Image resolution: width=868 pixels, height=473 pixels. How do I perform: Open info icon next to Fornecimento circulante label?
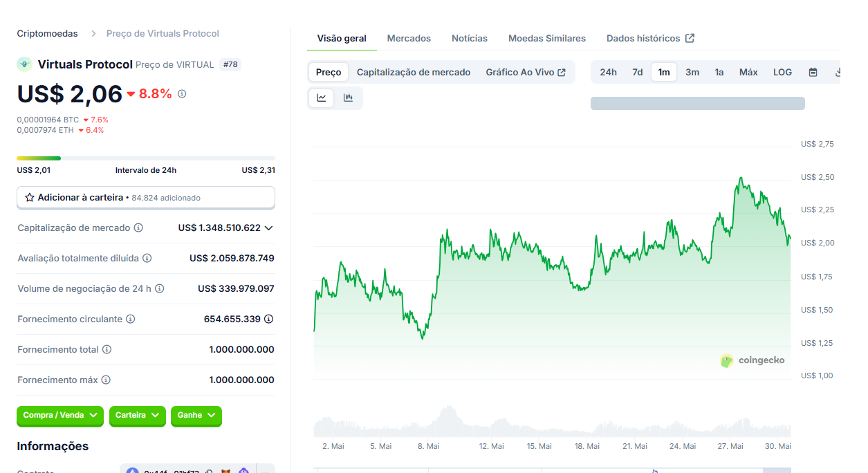tap(130, 319)
